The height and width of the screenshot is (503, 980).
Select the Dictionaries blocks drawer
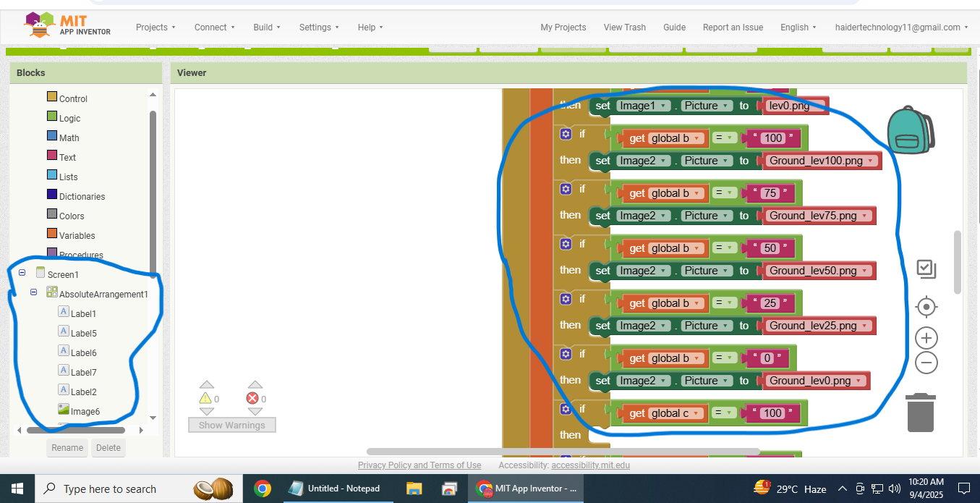tap(76, 196)
